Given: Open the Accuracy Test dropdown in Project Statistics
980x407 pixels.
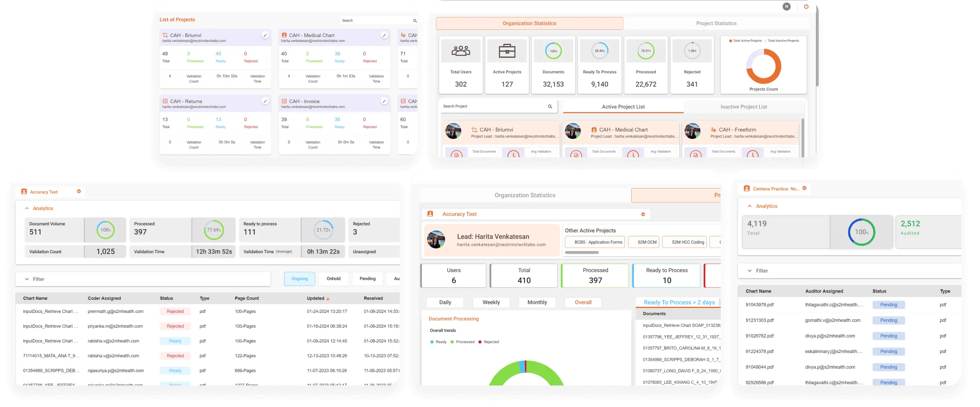Looking at the screenshot, I should [x=643, y=214].
